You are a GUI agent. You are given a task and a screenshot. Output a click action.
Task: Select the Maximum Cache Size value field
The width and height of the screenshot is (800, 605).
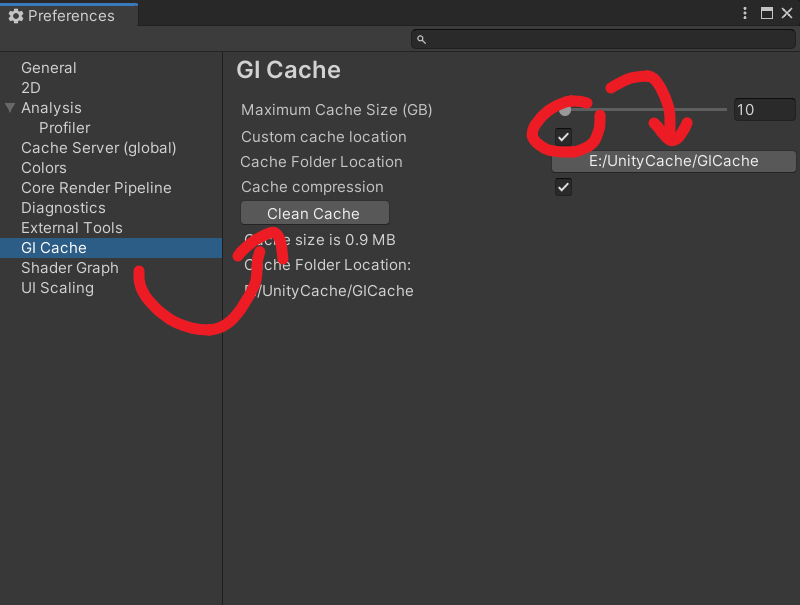point(764,109)
